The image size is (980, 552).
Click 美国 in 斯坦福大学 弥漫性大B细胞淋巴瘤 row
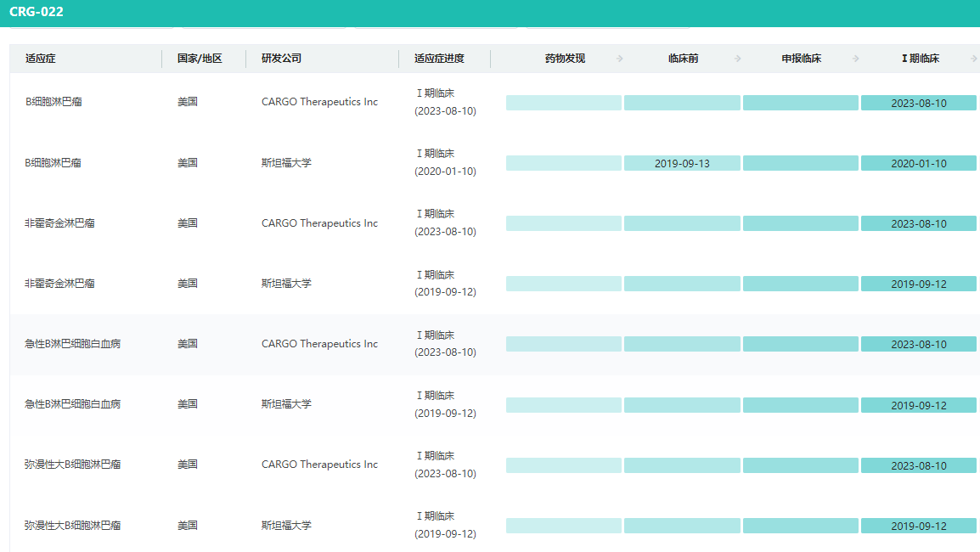pyautogui.click(x=188, y=525)
